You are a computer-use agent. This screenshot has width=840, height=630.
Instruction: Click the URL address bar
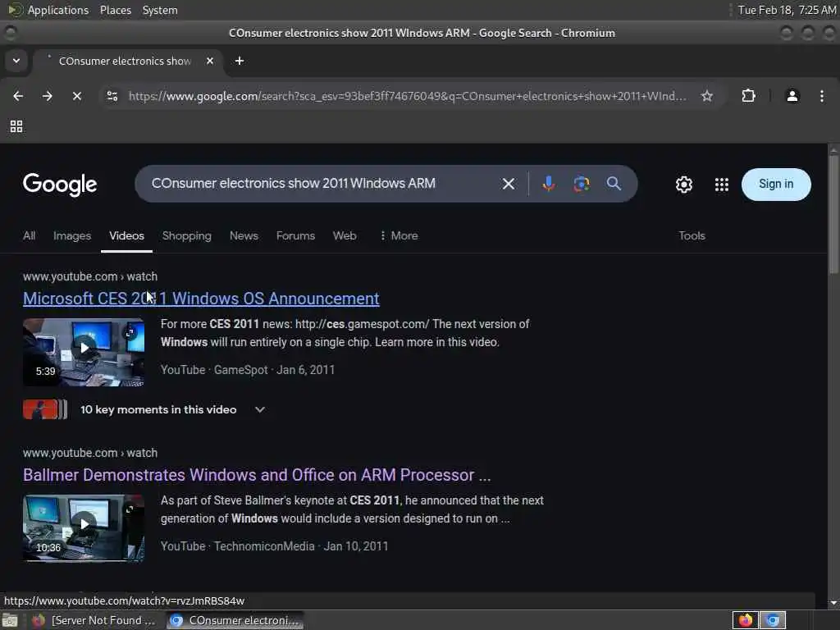pyautogui.click(x=407, y=96)
